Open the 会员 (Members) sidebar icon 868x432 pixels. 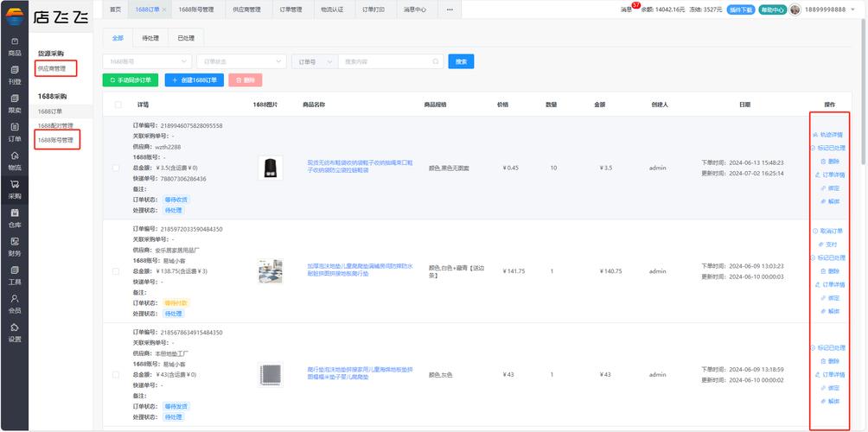(x=15, y=302)
